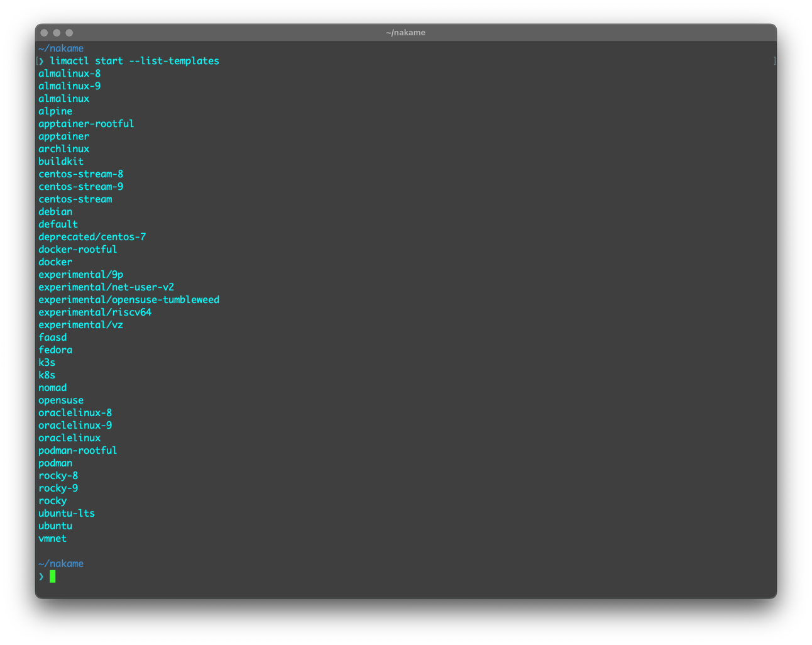Image resolution: width=812 pixels, height=645 pixels.
Task: Select the archlinux template name
Action: [63, 149]
